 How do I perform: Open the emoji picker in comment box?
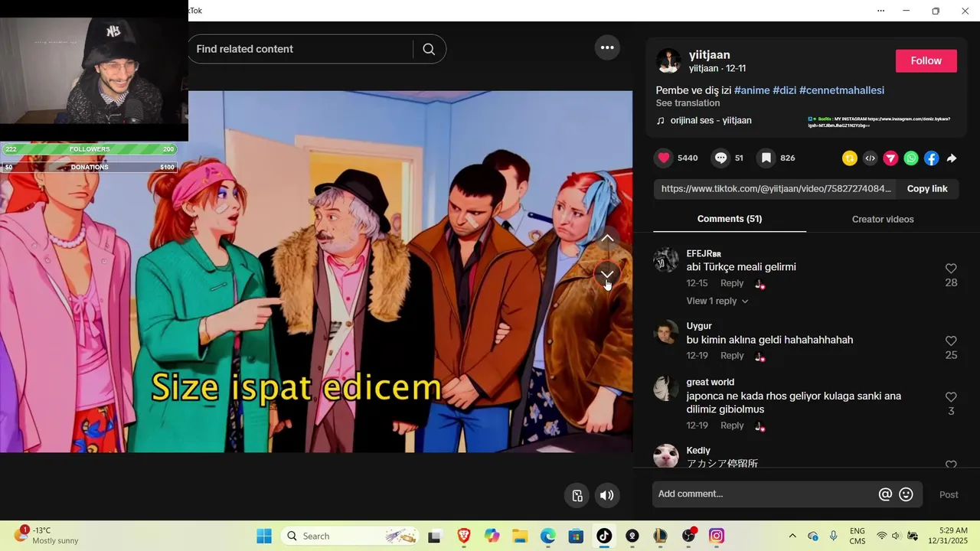tap(906, 494)
